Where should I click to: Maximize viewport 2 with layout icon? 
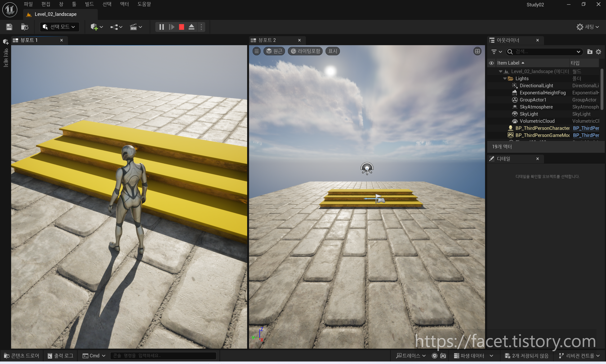click(x=477, y=51)
